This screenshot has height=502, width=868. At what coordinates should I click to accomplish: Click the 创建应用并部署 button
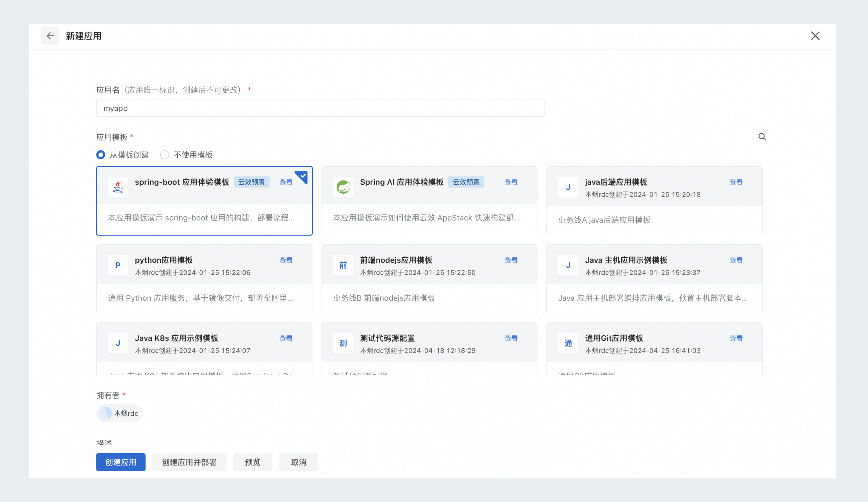coord(189,462)
